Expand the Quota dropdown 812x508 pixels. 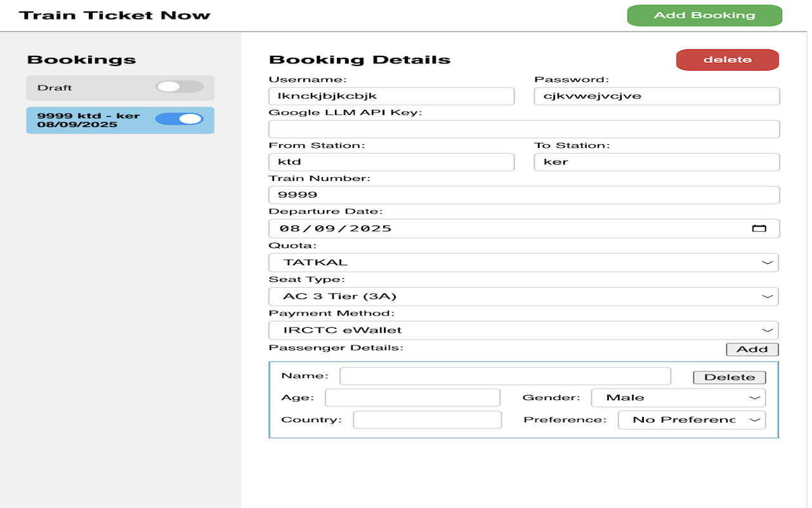pyautogui.click(x=523, y=262)
